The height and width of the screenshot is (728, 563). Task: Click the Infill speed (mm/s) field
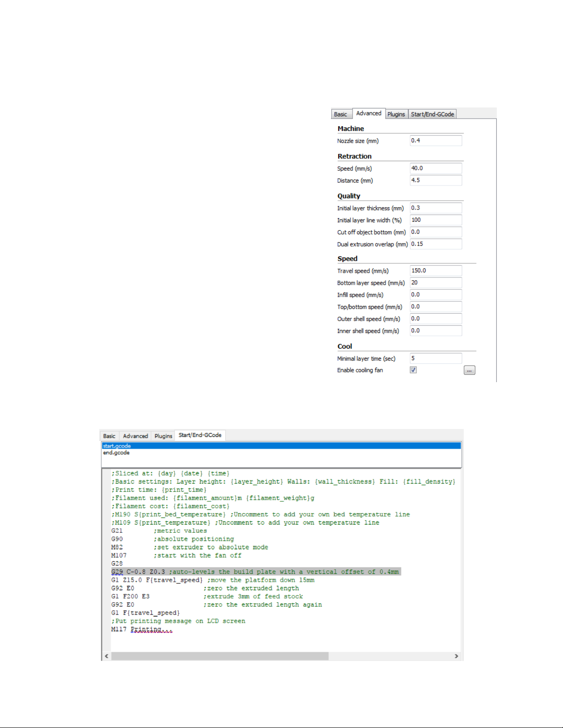pyautogui.click(x=436, y=294)
